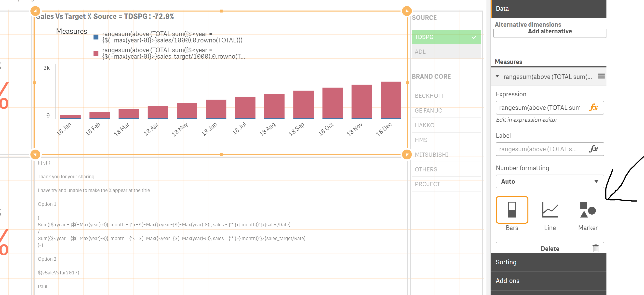
Task: Click the 18 Dec bar in chart
Action: click(391, 100)
